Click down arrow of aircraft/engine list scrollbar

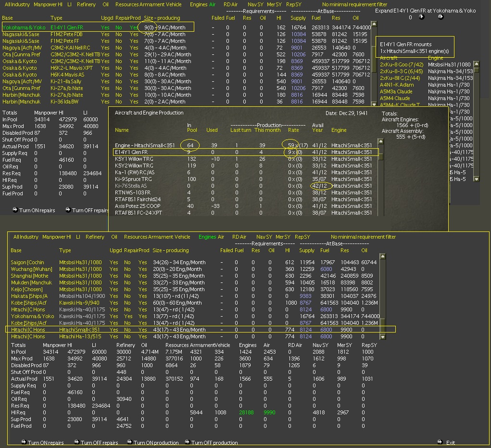[476, 179]
